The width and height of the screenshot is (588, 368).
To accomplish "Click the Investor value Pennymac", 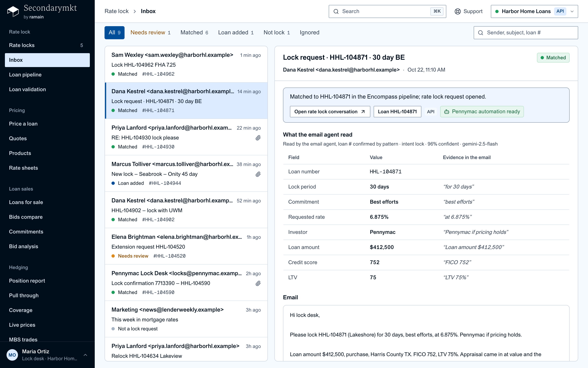I will click(382, 232).
